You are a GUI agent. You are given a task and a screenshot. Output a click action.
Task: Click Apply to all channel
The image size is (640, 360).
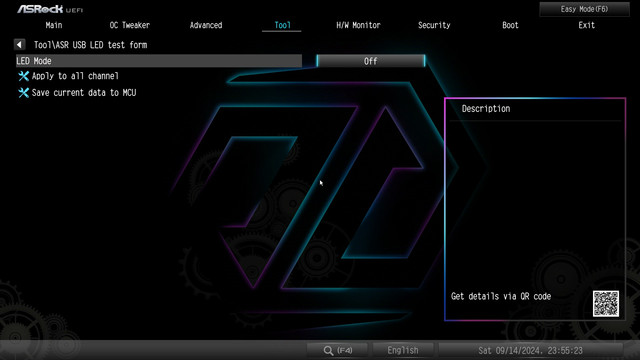[75, 76]
